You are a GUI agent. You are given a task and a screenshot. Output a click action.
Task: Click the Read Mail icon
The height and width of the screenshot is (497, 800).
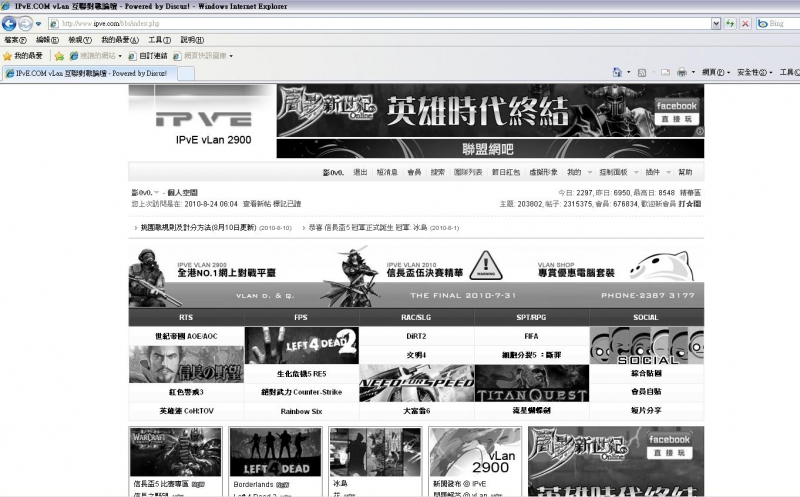pyautogui.click(x=665, y=72)
